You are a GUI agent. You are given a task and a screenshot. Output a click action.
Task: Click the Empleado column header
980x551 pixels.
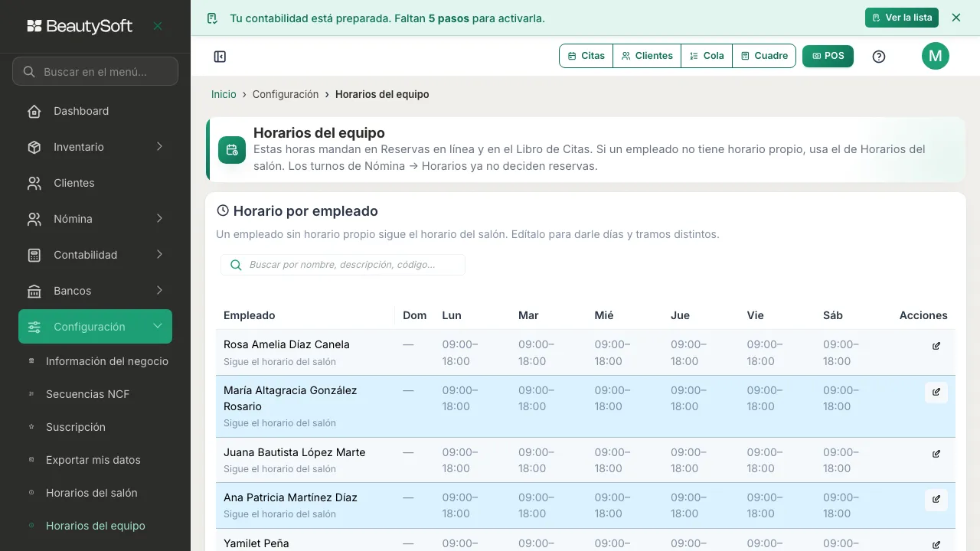pos(250,315)
